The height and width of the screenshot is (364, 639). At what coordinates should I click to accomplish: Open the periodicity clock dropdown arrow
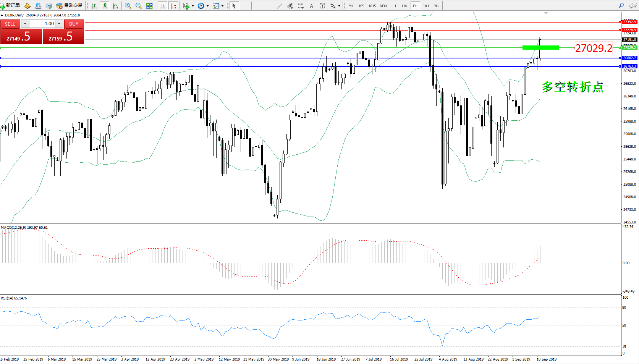[x=207, y=6]
